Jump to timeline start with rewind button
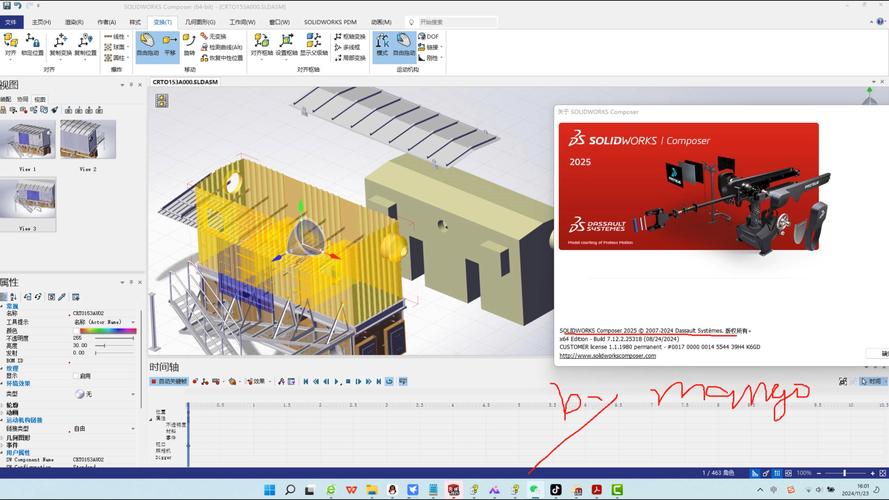 click(x=306, y=382)
